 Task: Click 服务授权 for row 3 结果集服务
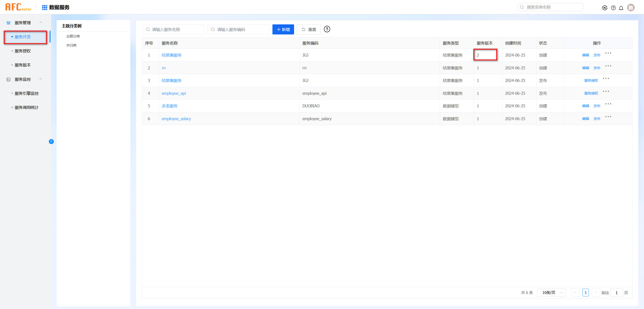[x=591, y=80]
